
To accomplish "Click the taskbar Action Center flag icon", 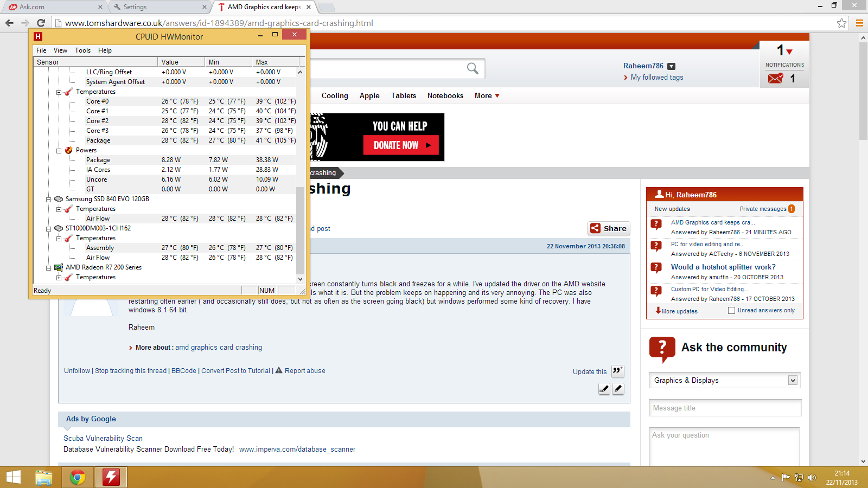I will pos(786,478).
